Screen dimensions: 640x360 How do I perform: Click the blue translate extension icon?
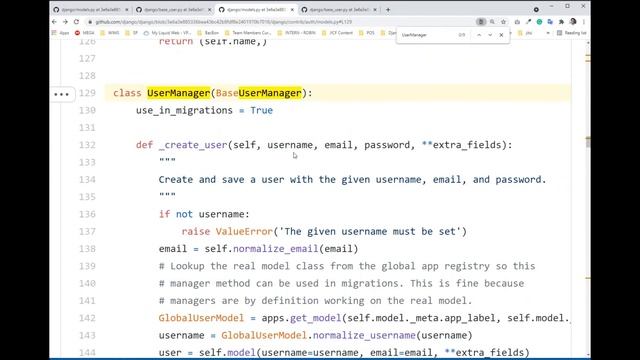[550, 22]
